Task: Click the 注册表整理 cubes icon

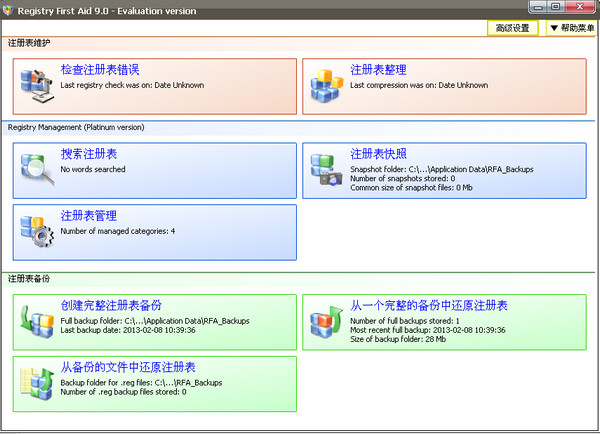Action: 327,88
